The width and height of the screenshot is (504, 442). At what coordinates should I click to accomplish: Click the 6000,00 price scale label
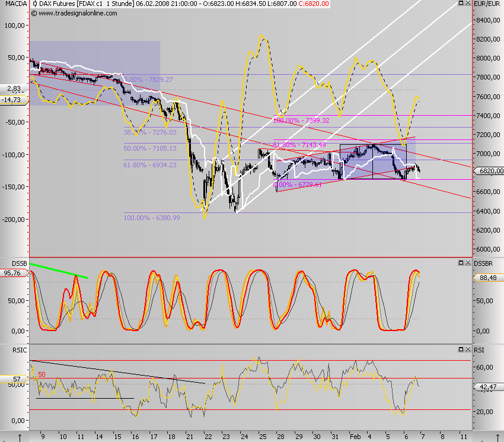[488, 249]
